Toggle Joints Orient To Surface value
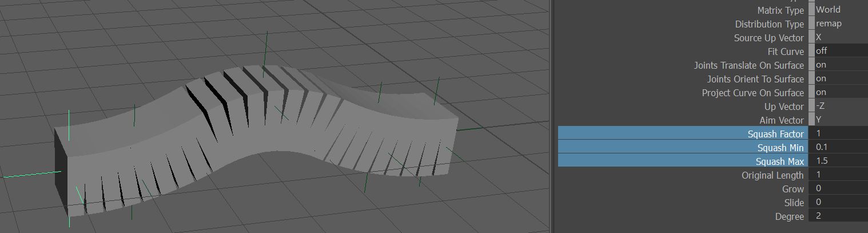The image size is (868, 233). [x=841, y=78]
